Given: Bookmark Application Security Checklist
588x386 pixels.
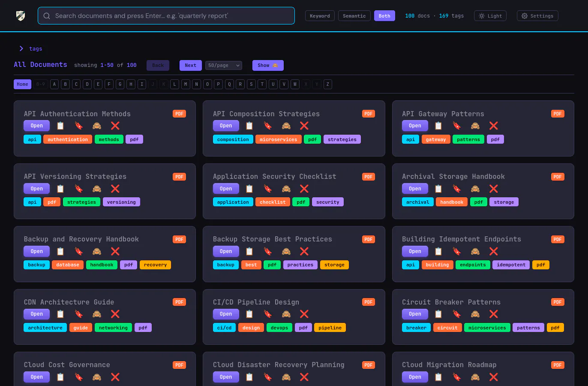Looking at the screenshot, I should [268, 189].
